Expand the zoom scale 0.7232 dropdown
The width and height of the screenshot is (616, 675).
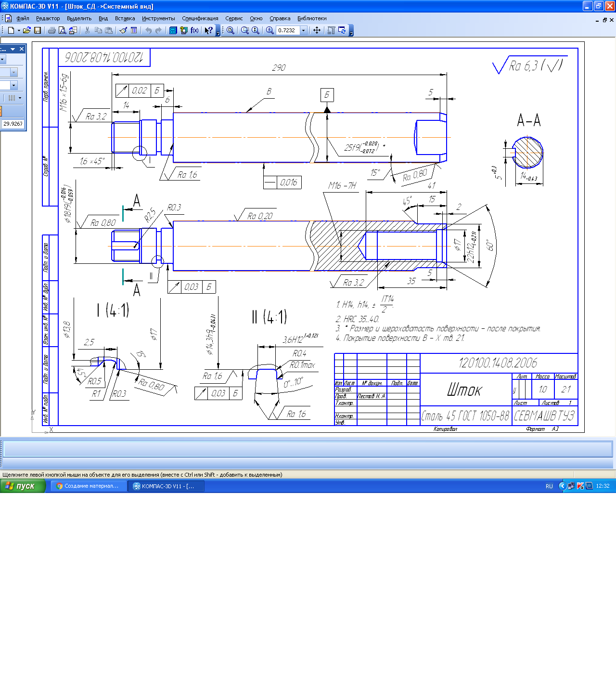(303, 30)
